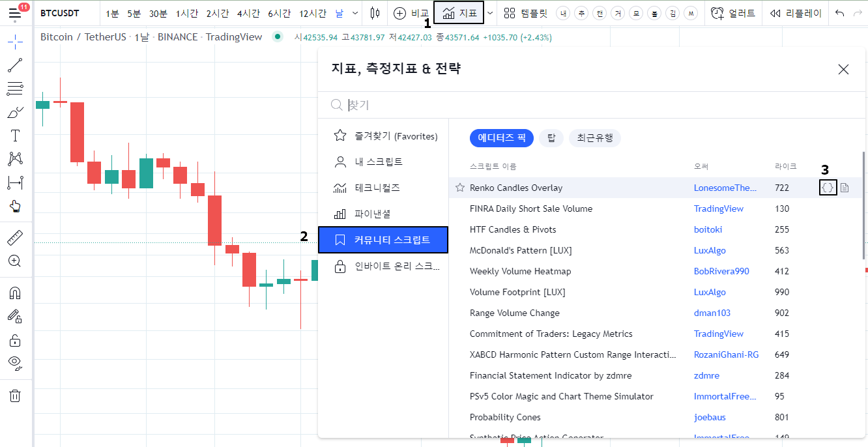This screenshot has height=447, width=868.
Task: Open the dropdown arrow beside 지표
Action: (489, 13)
